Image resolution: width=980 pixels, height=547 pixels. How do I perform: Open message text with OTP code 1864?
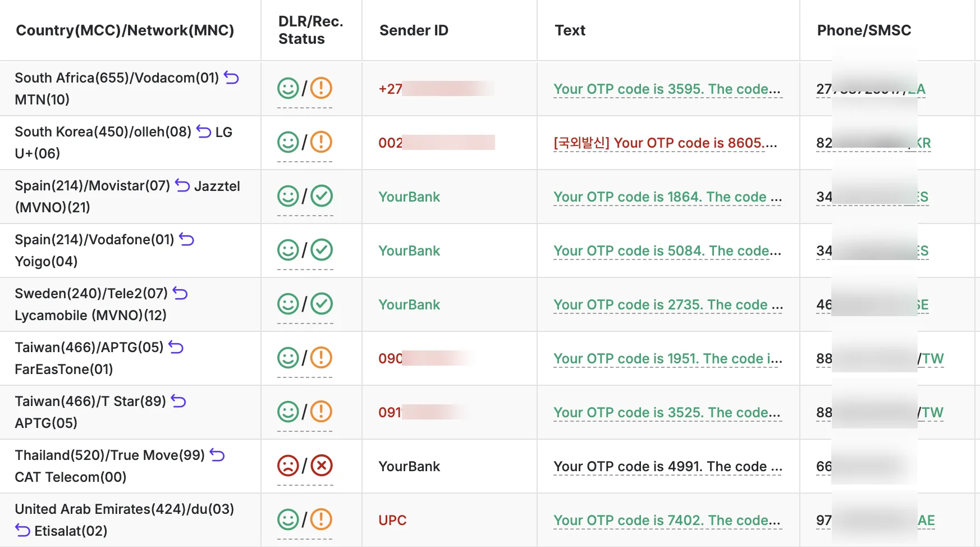coord(667,197)
